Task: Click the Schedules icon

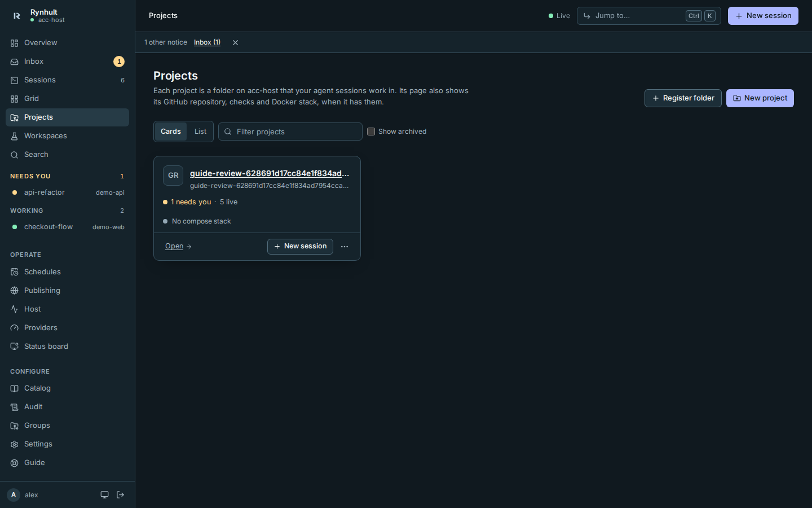Action: (15, 272)
